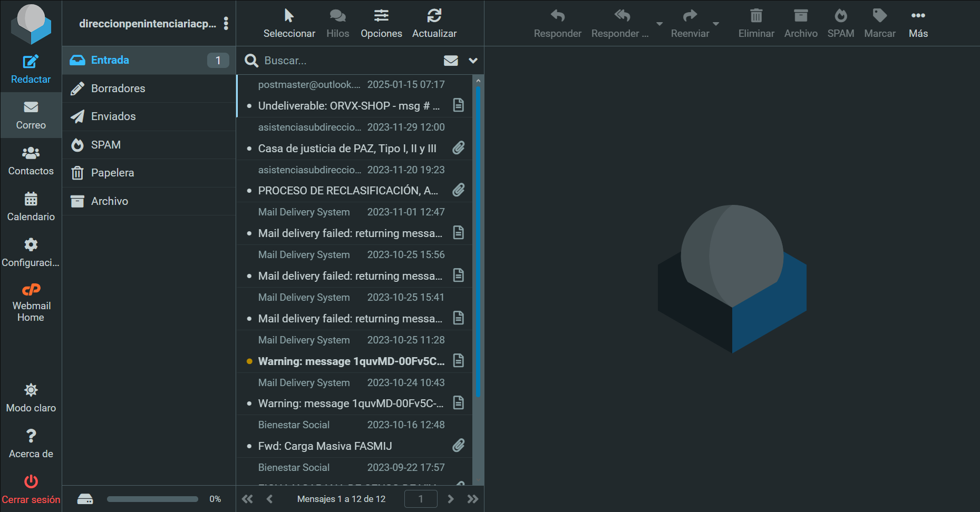The width and height of the screenshot is (980, 512).
Task: Open the Borradores drafts folder
Action: pyautogui.click(x=149, y=88)
